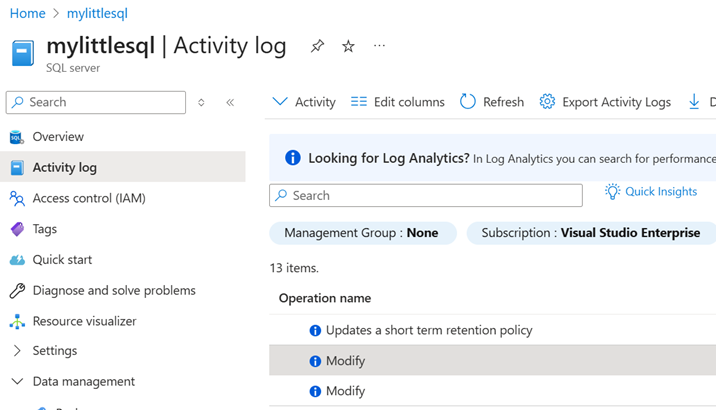Viewport: 716px width, 410px height.
Task: Select Activity log menu item
Action: coord(123,167)
